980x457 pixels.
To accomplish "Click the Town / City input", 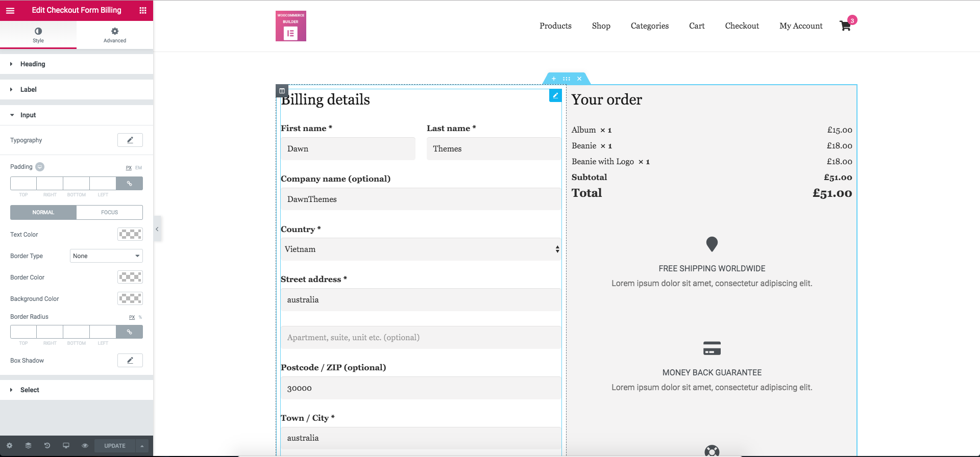I will coord(421,438).
